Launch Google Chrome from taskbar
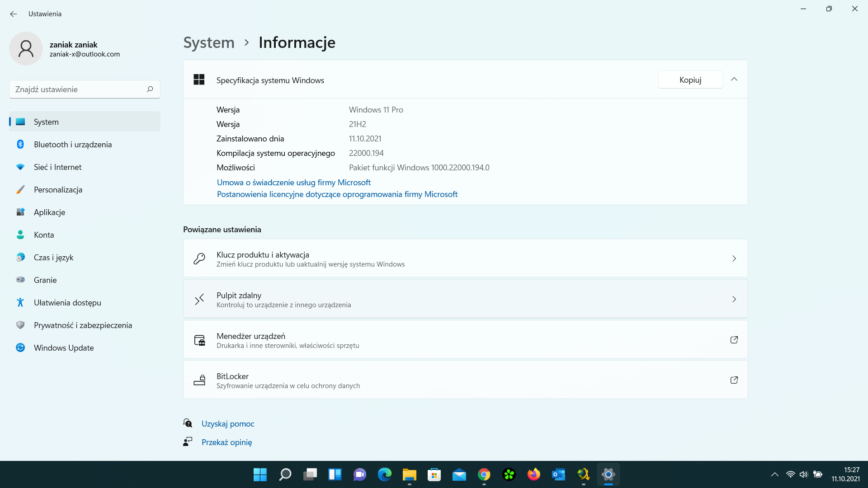The width and height of the screenshot is (868, 488). (x=484, y=474)
